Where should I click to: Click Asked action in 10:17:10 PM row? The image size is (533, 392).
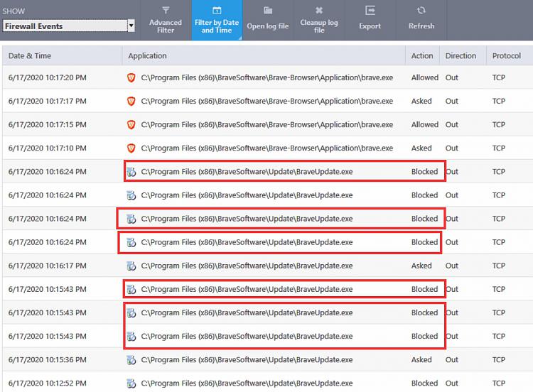[x=421, y=148]
